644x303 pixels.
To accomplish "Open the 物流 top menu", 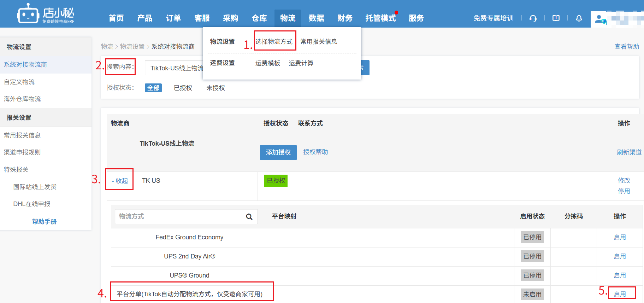I will point(288,18).
